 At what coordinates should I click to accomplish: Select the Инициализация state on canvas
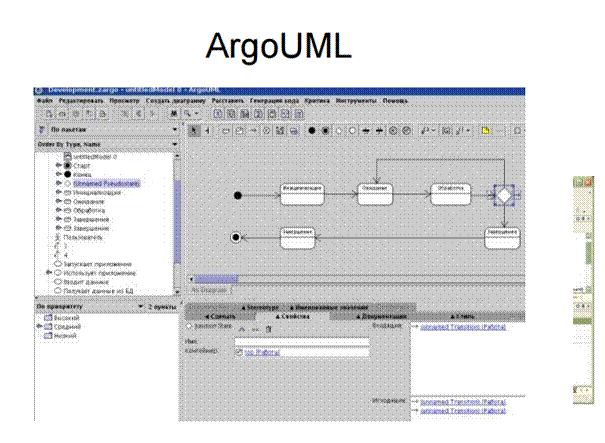click(302, 194)
